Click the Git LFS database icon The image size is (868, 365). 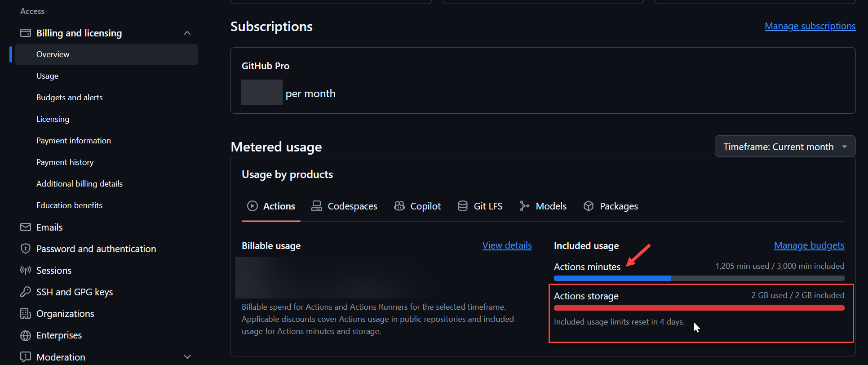(x=463, y=206)
